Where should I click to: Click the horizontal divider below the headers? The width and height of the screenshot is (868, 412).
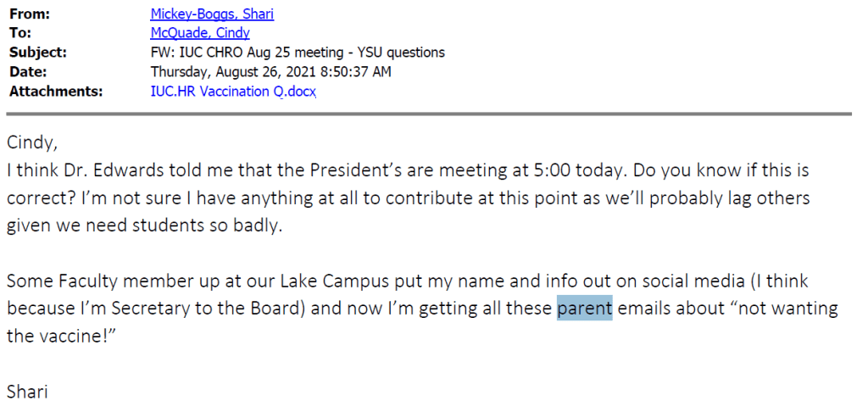click(428, 113)
